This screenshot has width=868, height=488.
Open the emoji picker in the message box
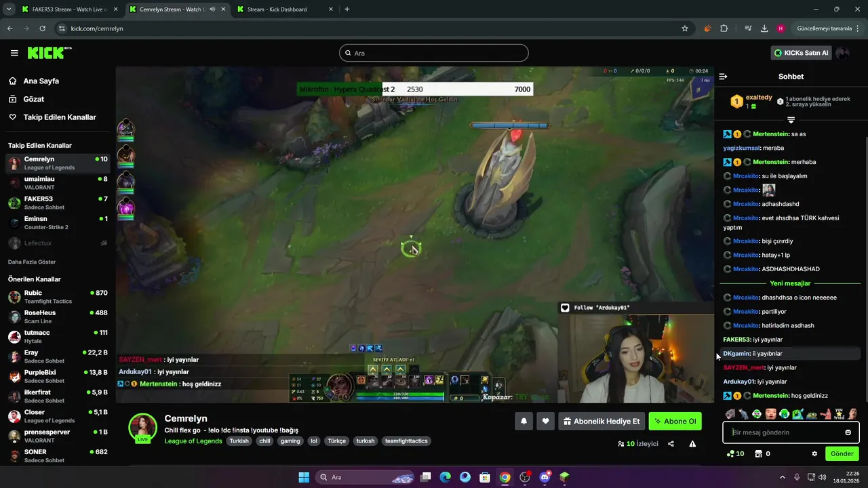tap(848, 432)
